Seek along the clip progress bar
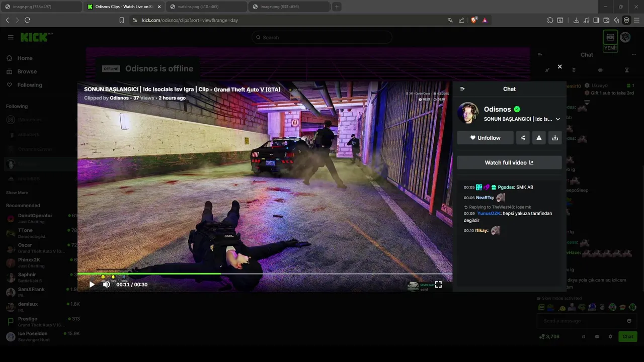Image resolution: width=644 pixels, height=362 pixels. (x=265, y=274)
